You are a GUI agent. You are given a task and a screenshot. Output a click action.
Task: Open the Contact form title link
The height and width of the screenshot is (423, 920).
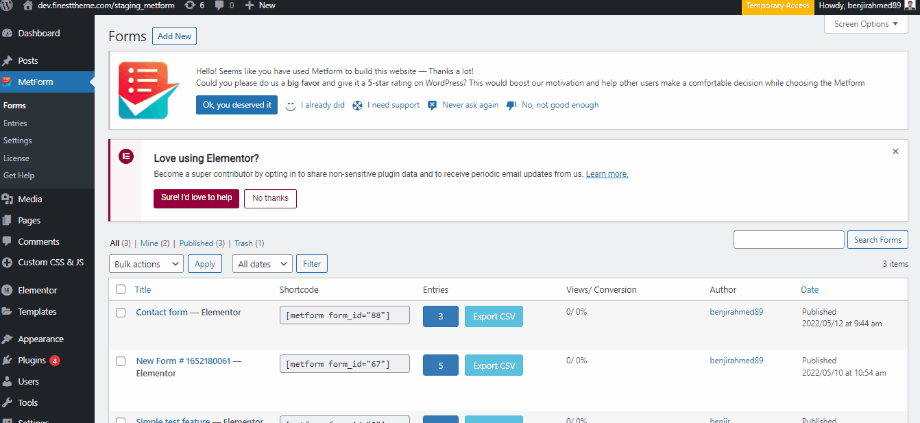[x=162, y=313]
